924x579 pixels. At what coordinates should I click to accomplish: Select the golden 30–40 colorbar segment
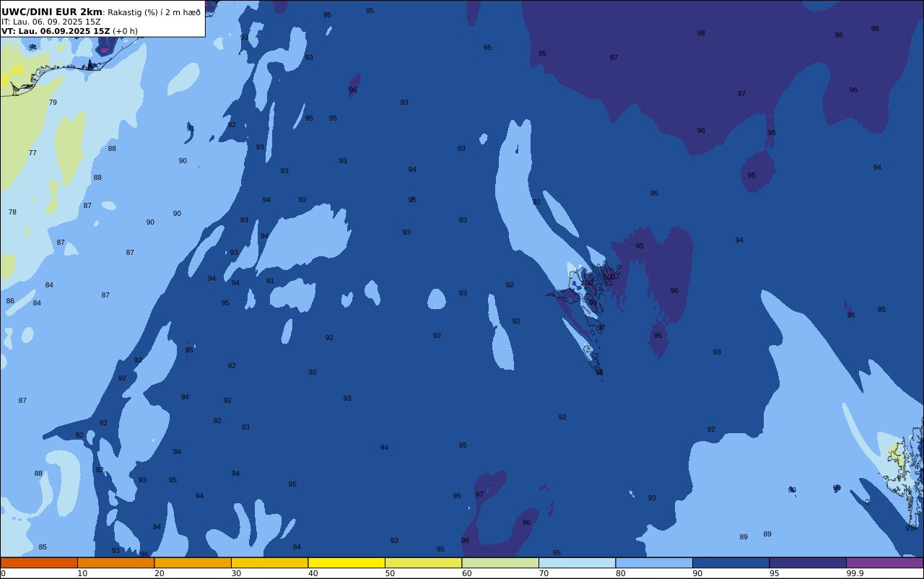point(269,562)
